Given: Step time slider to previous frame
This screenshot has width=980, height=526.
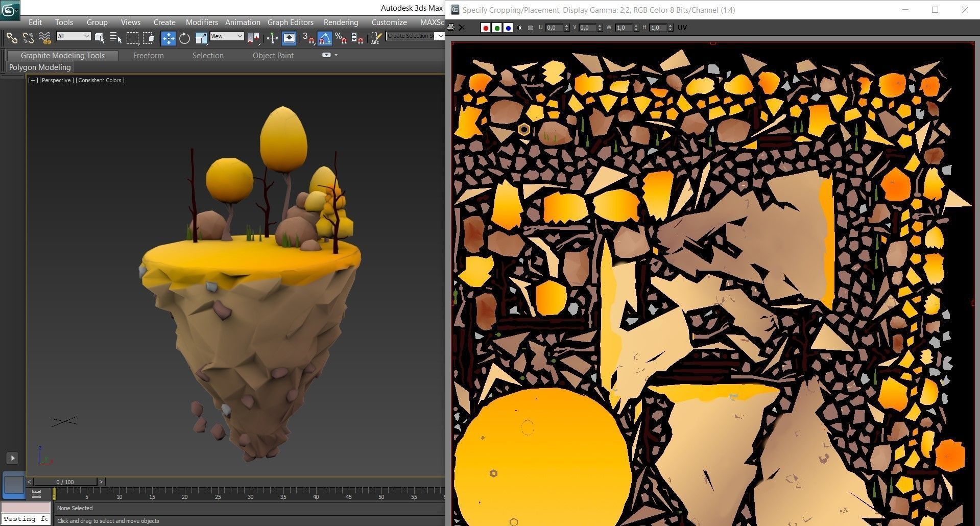Looking at the screenshot, I should click(29, 482).
